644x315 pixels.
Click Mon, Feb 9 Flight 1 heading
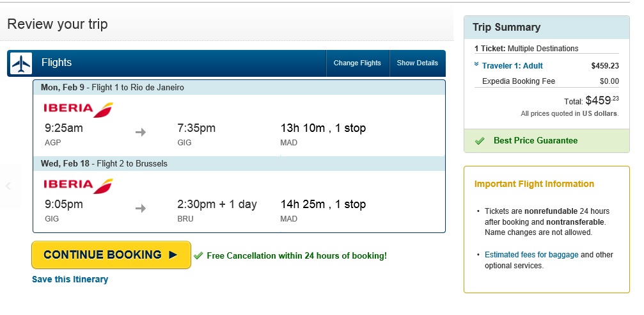(x=113, y=87)
